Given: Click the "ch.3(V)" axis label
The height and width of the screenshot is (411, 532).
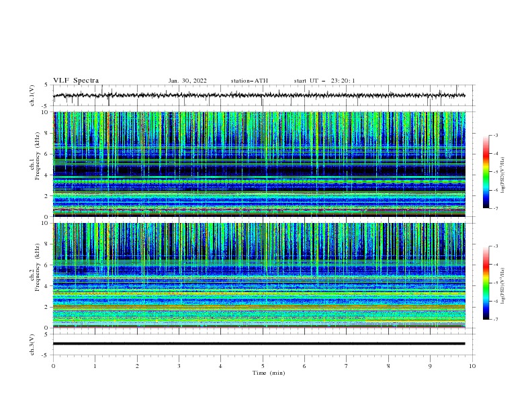Looking at the screenshot, I should pos(32,345).
